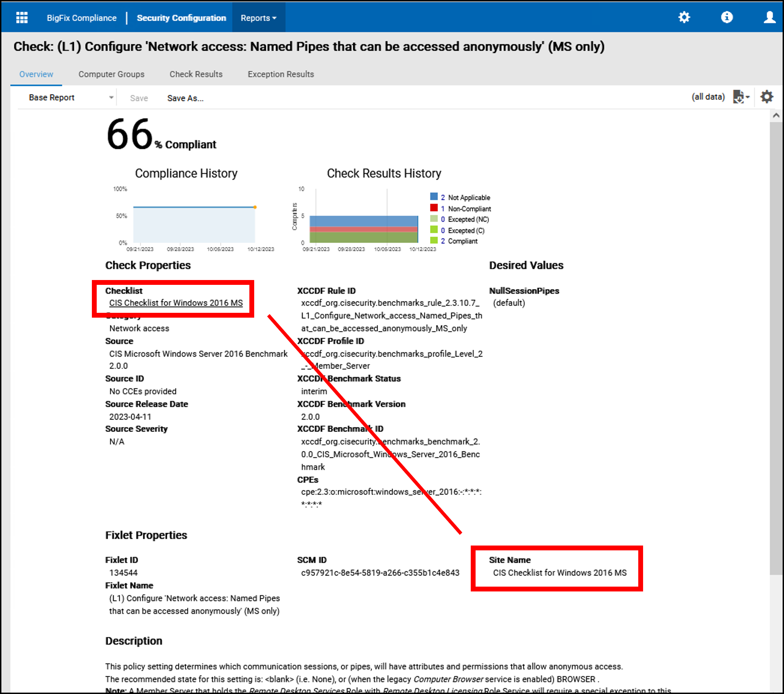
Task: Click the Not Applicable blue legend square
Action: point(434,197)
